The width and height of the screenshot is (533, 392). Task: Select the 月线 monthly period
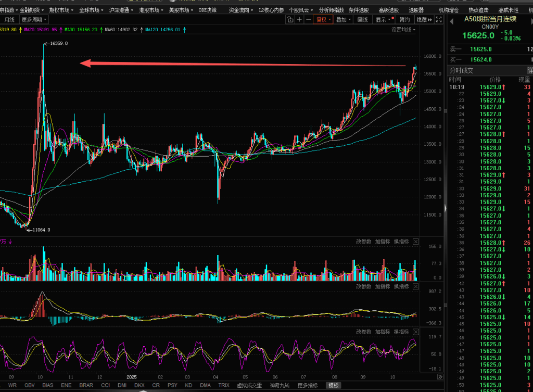9,20
